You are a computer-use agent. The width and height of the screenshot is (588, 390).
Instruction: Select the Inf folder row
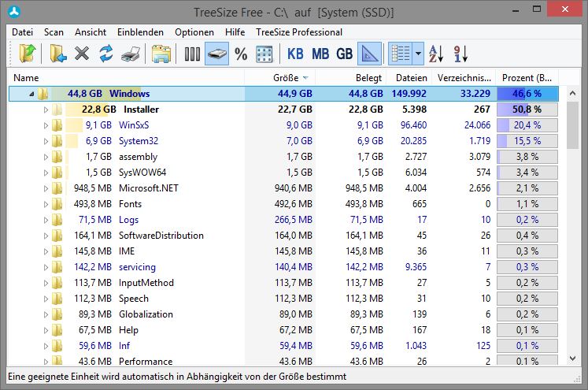point(283,346)
